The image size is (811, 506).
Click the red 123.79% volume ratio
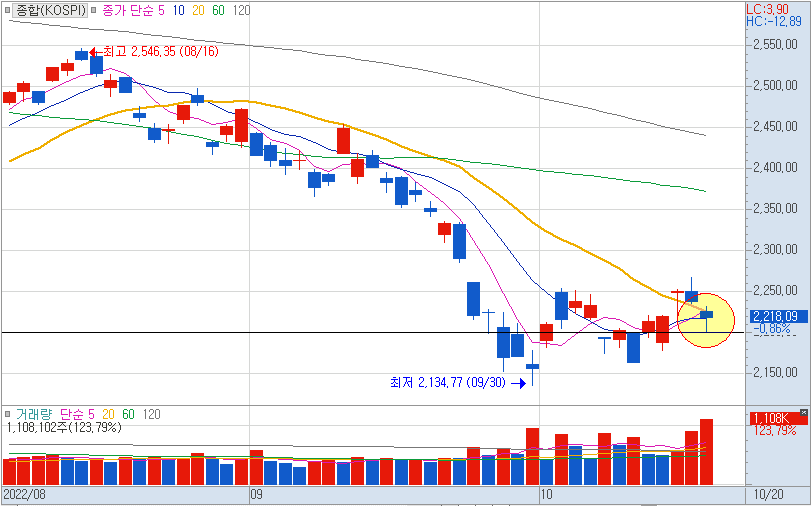click(x=774, y=430)
